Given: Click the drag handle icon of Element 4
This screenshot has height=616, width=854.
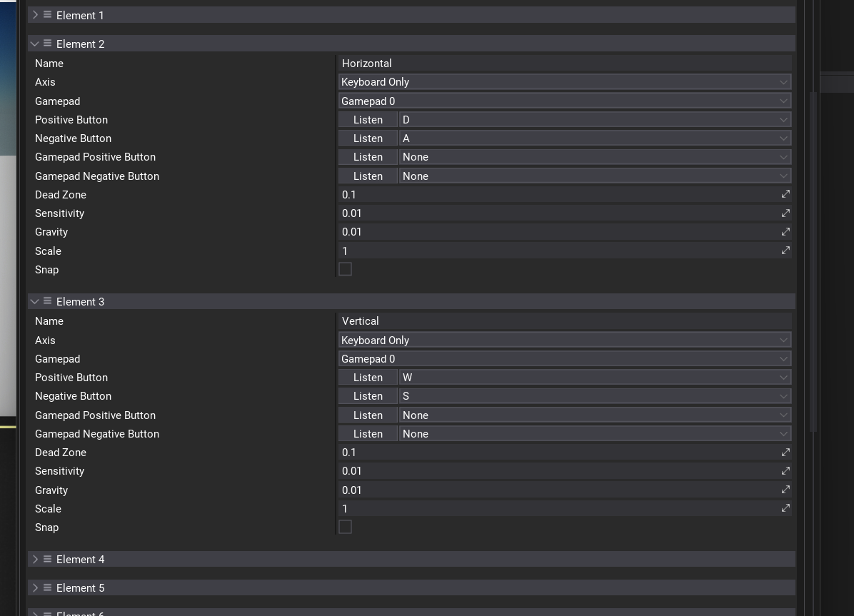Looking at the screenshot, I should (47, 559).
